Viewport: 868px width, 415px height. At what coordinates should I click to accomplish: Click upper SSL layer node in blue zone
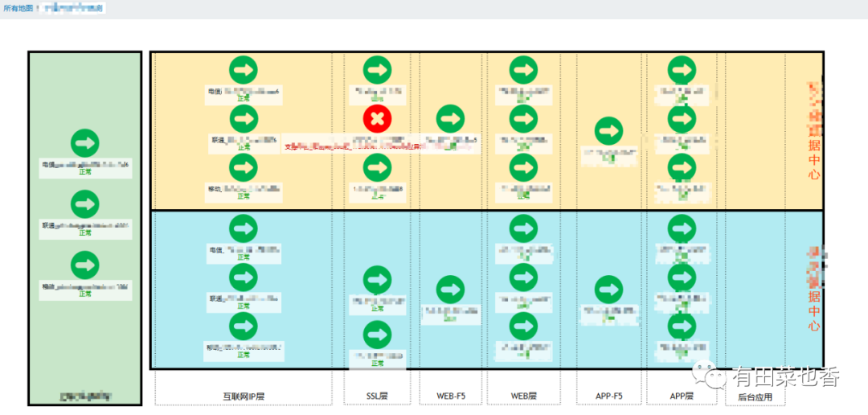378,280
